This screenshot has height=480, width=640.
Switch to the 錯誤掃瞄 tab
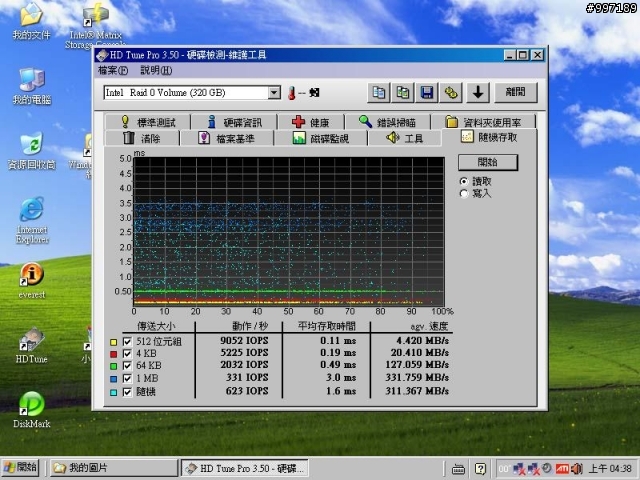point(387,122)
